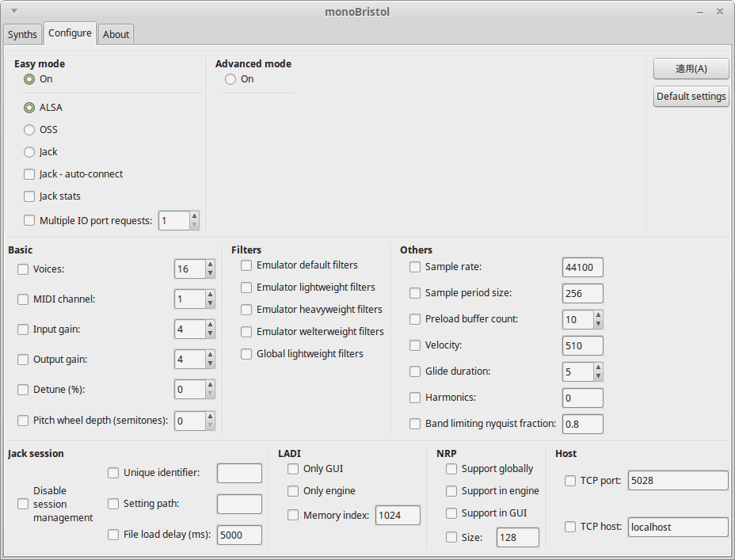Screen dimensions: 735x560
Task: Switch to the Synths tab
Action: [x=22, y=34]
